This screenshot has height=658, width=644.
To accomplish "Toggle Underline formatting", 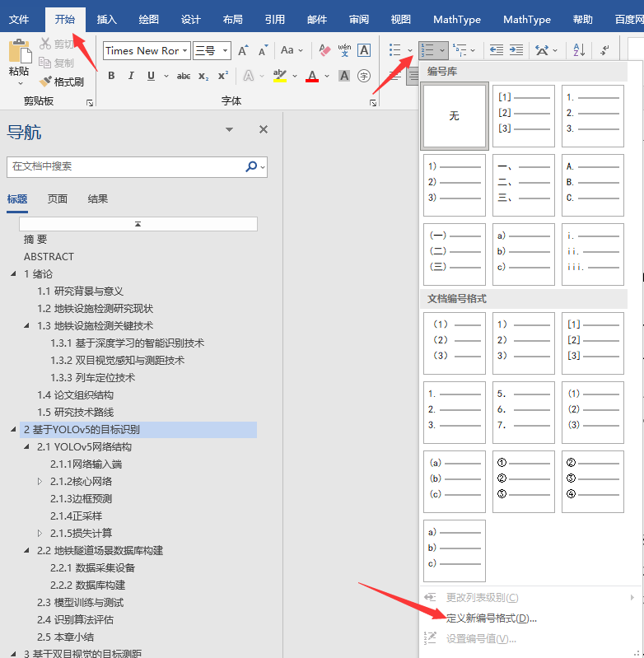I will coord(151,76).
